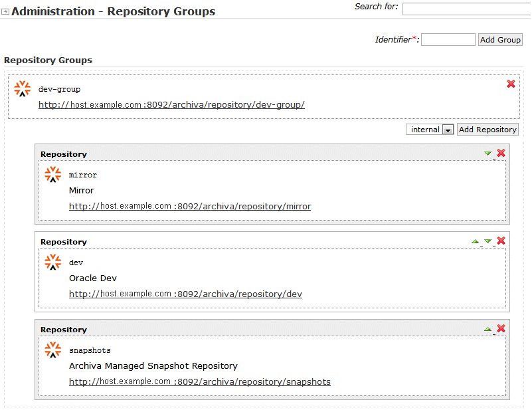Open the repository/dev URL link
The width and height of the screenshot is (532, 412).
185,294
